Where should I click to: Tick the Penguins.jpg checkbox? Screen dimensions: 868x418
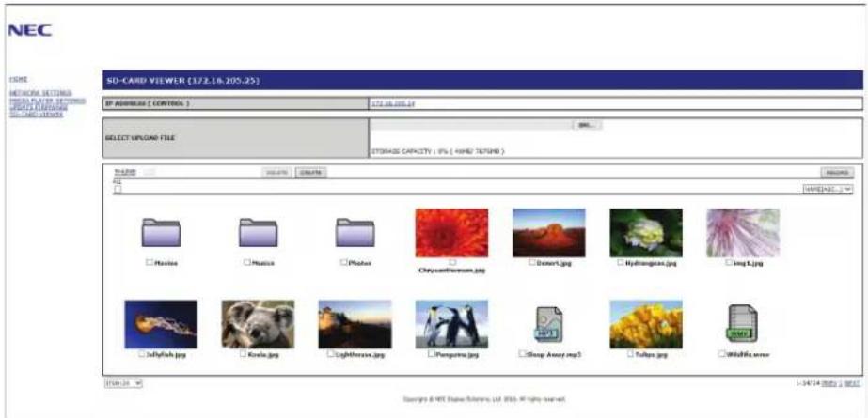click(x=432, y=354)
